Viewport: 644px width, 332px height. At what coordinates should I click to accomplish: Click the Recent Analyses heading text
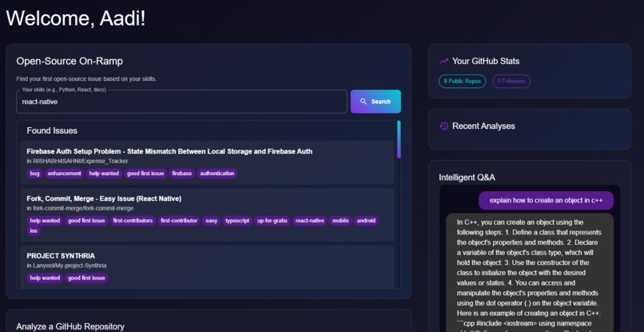(483, 126)
